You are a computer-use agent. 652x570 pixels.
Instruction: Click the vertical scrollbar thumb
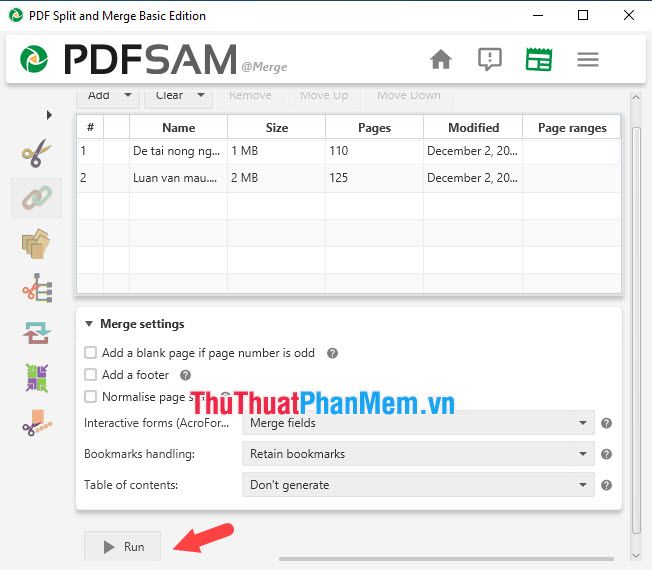pos(636,331)
